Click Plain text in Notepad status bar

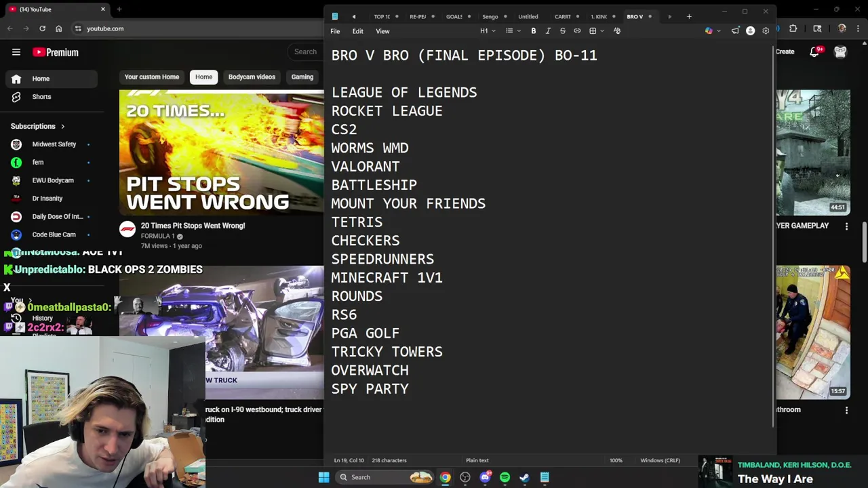click(x=477, y=460)
